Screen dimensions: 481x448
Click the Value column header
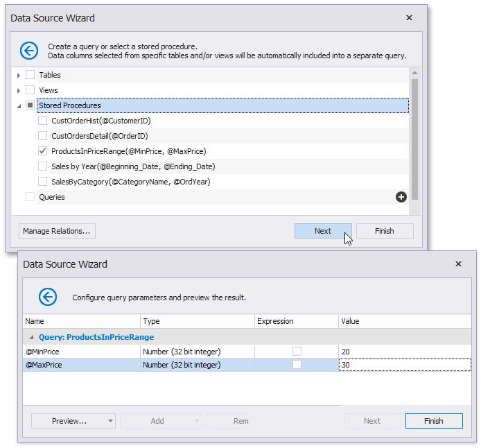[405, 321]
